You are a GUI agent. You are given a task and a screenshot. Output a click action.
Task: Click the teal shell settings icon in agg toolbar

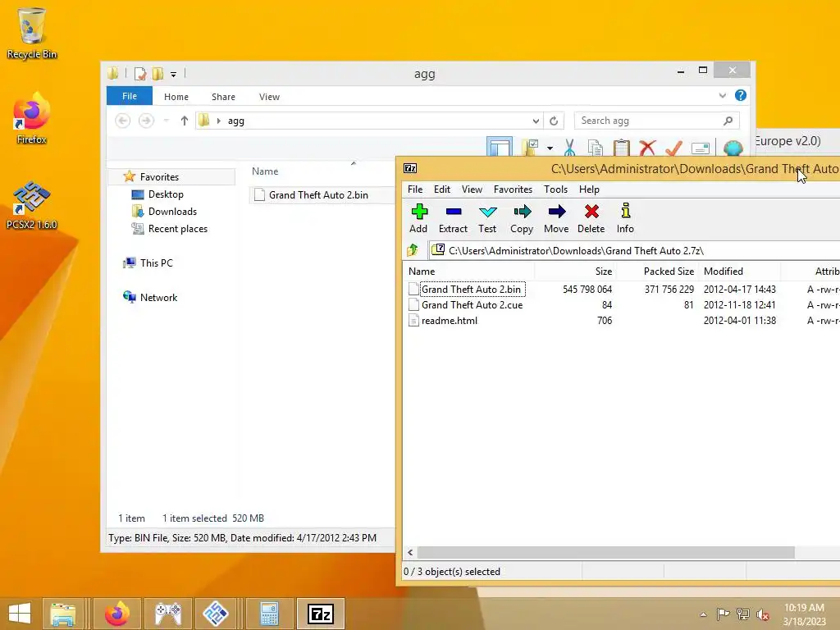[733, 148]
